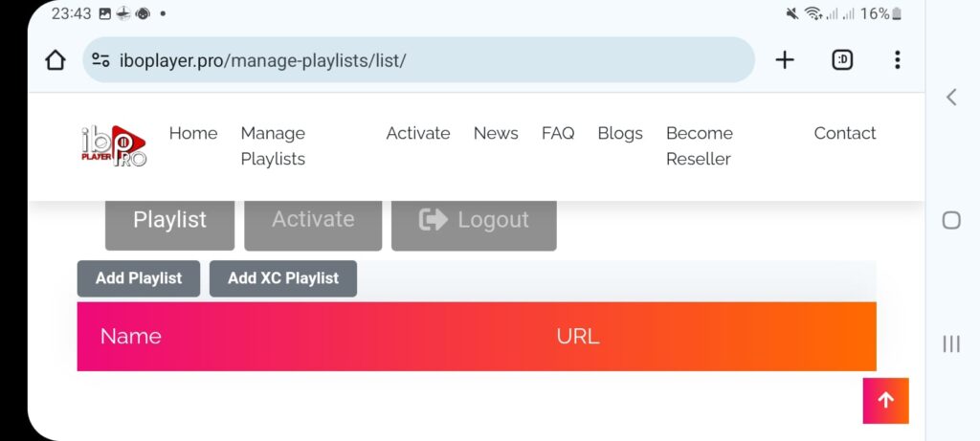Image resolution: width=980 pixels, height=441 pixels.
Task: Open Android recent apps button
Action: pos(951,344)
